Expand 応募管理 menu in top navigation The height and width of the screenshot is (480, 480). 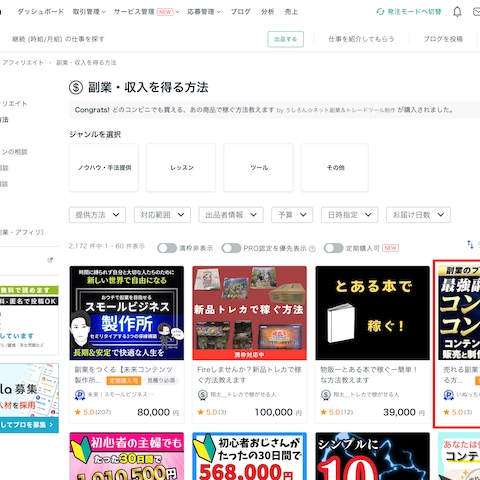[x=204, y=12]
